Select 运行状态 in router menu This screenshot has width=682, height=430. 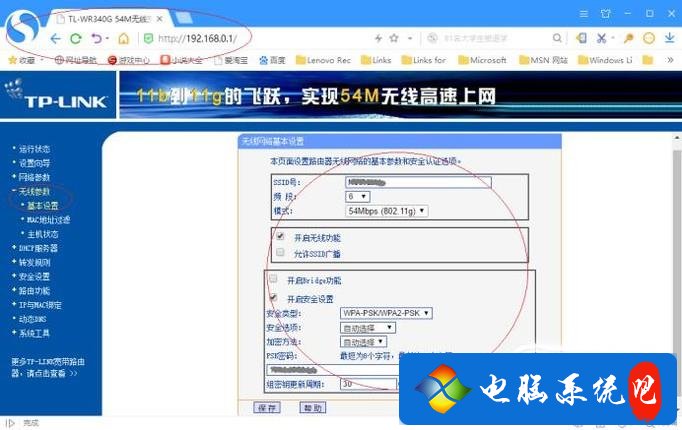coord(34,149)
